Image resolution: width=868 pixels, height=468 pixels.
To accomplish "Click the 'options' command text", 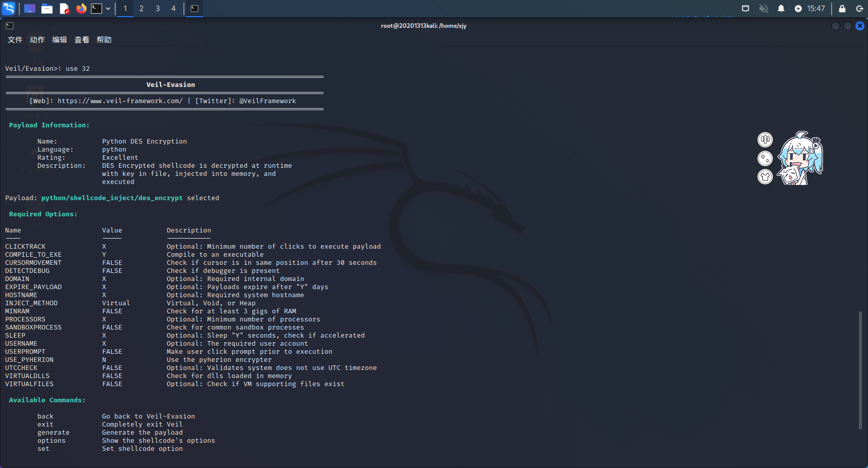I will [52, 441].
